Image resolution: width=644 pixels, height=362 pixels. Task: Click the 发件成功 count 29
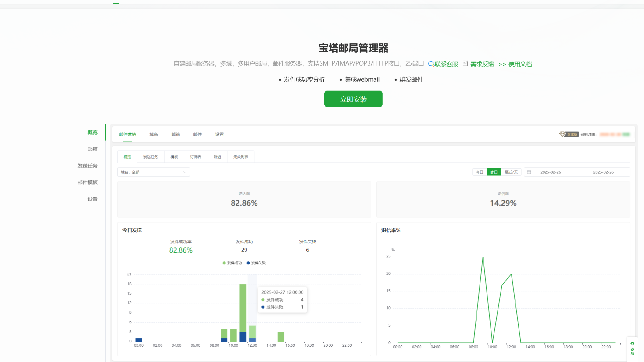(x=244, y=250)
